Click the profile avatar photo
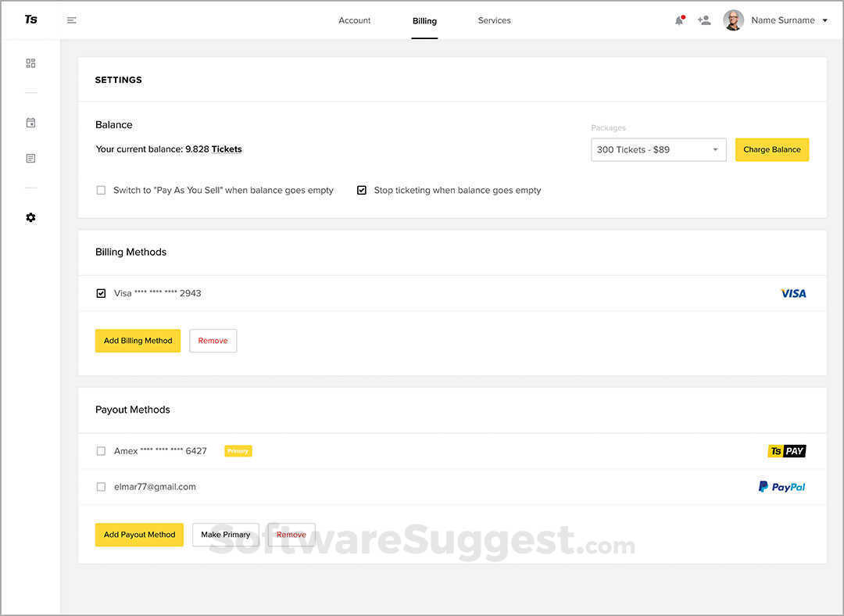844x616 pixels. (733, 20)
